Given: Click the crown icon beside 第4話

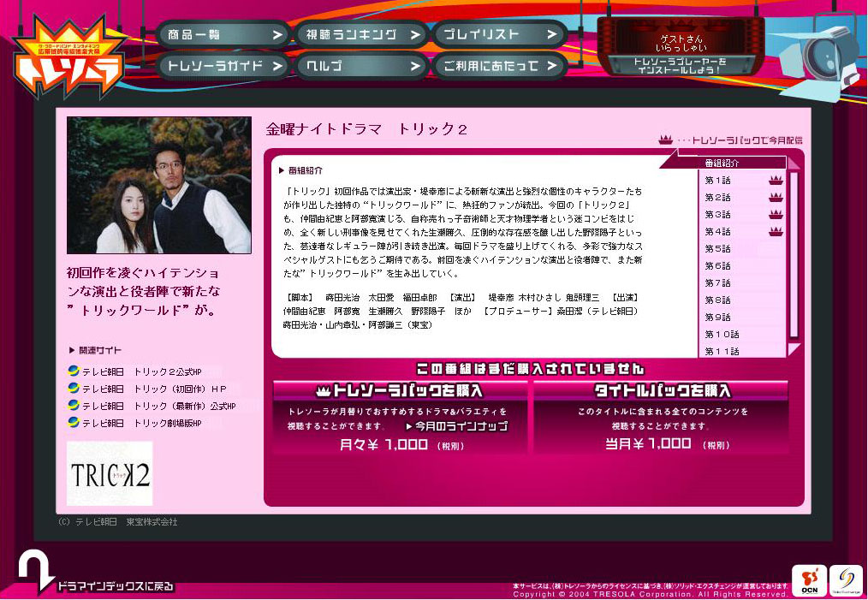Looking at the screenshot, I should point(776,231).
